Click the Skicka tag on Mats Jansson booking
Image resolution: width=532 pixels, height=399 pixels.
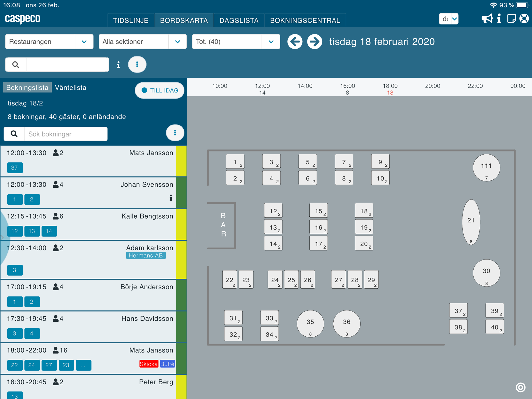point(149,364)
